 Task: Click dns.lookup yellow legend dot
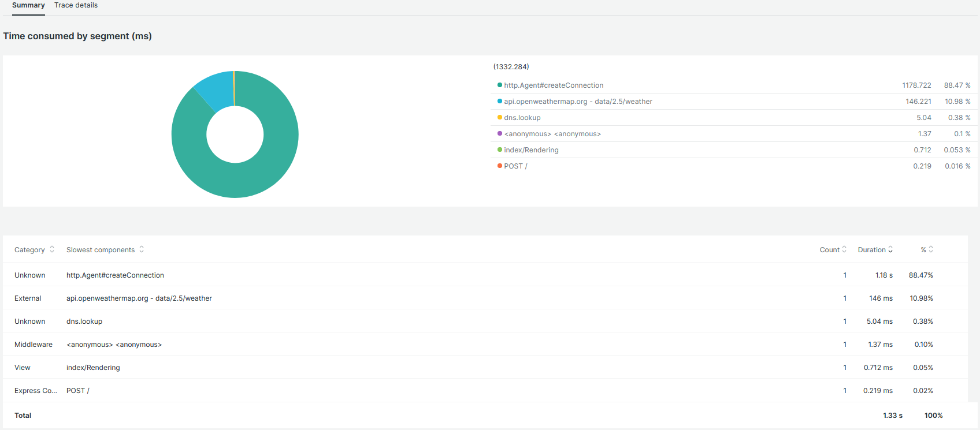[500, 117]
